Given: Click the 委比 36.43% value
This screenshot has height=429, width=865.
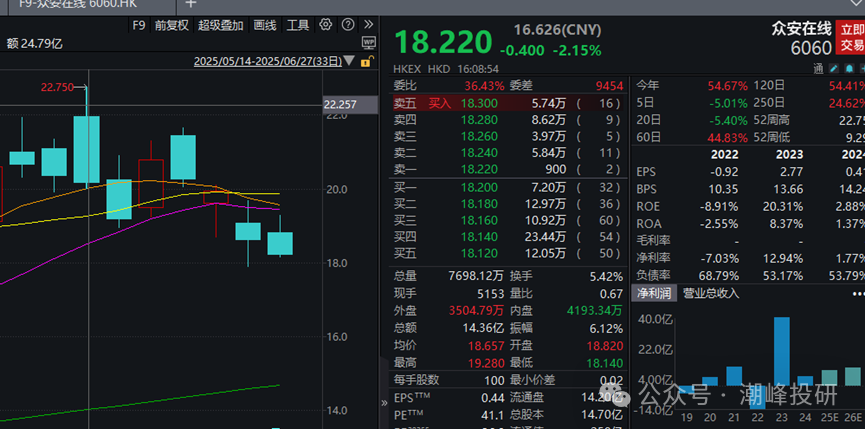Looking at the screenshot, I should coord(484,86).
